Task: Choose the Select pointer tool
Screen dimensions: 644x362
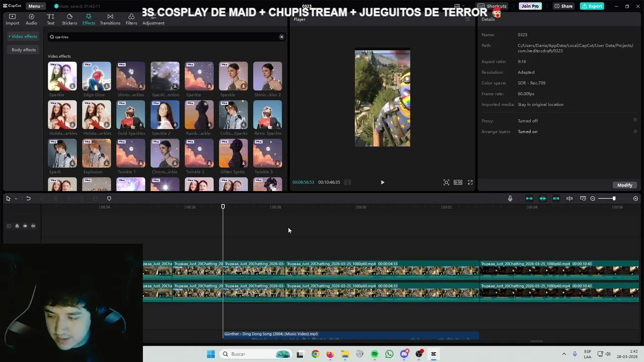Action: point(8,199)
